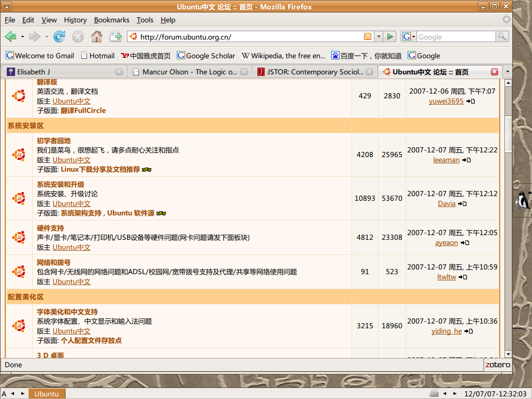Open the Help menu
The width and height of the screenshot is (532, 399).
[168, 20]
